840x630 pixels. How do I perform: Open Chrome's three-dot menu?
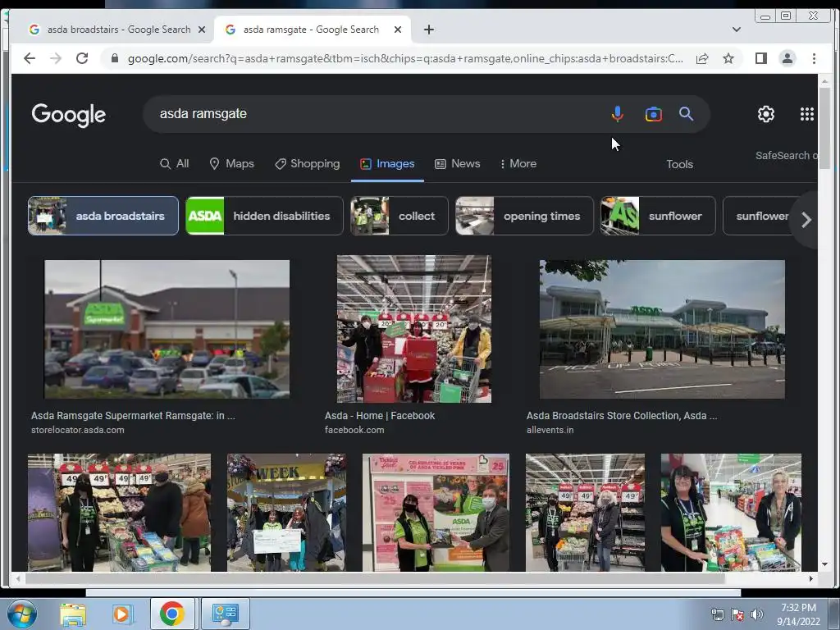[x=814, y=58]
